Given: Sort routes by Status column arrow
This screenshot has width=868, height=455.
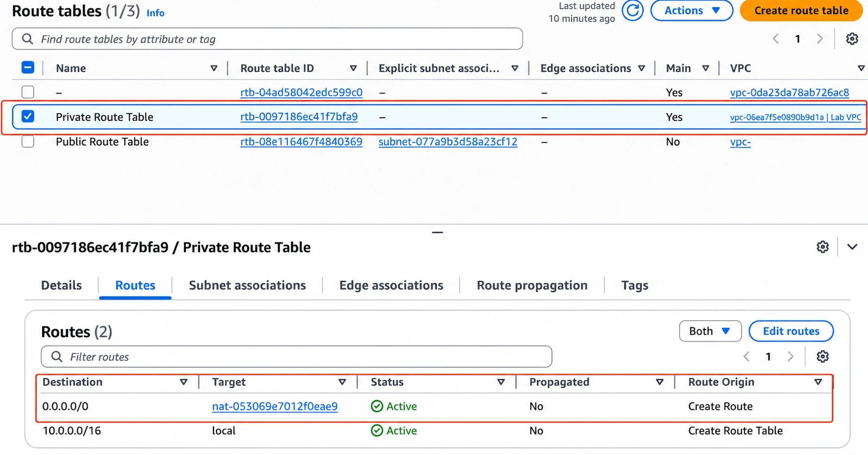Looking at the screenshot, I should (501, 382).
